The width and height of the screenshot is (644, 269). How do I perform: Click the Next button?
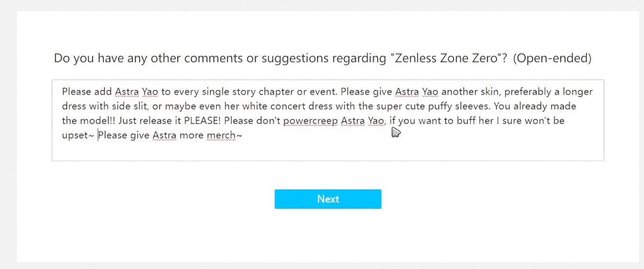(327, 199)
